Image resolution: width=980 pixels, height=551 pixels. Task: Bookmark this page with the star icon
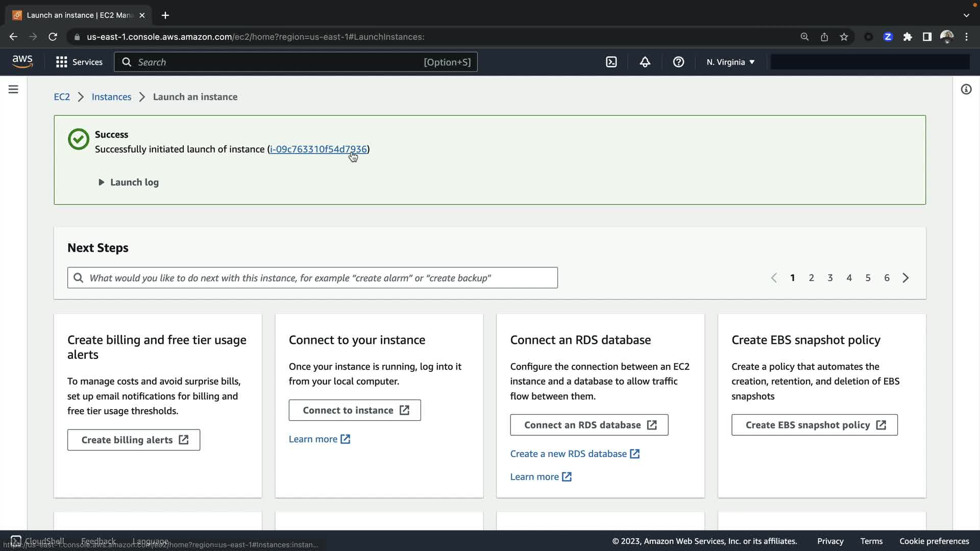pos(844,37)
